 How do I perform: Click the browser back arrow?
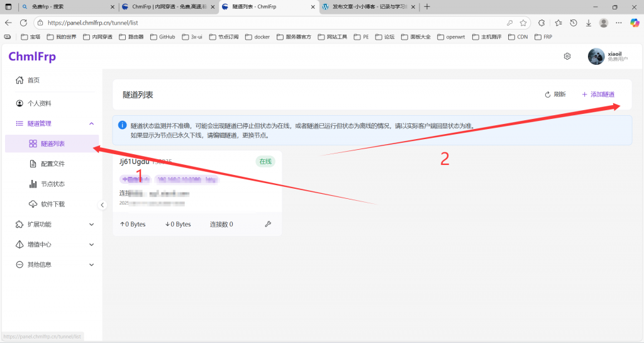pos(8,23)
